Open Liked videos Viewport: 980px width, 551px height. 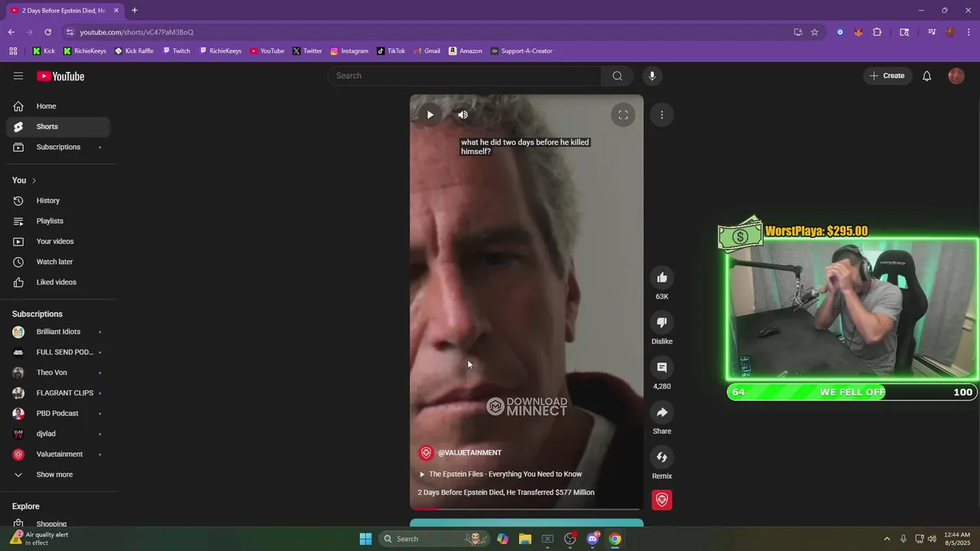[x=58, y=282]
